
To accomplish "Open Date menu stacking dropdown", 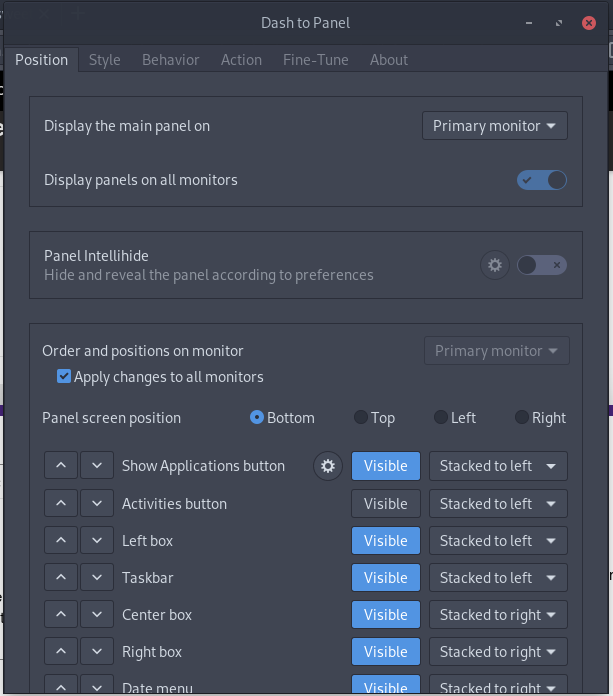I will coord(498,684).
